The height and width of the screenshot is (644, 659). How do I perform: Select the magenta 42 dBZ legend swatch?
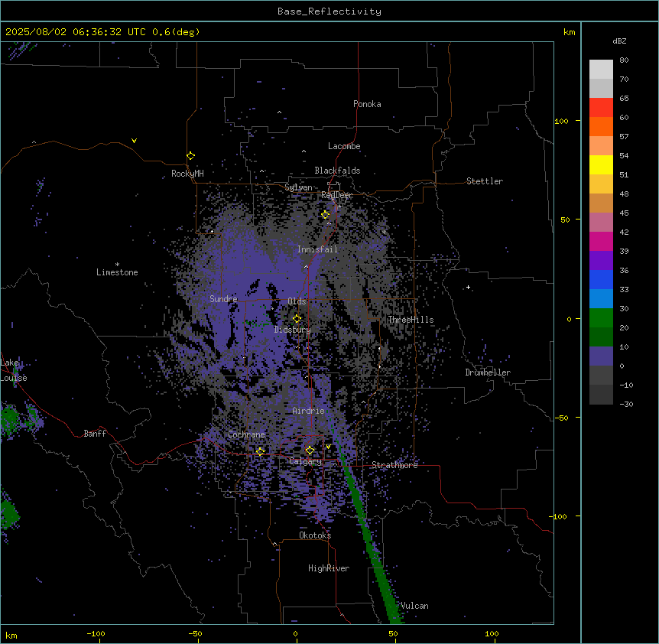tap(601, 241)
